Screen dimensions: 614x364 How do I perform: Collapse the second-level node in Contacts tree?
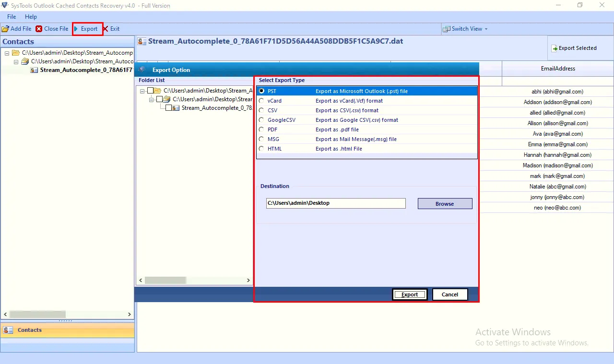click(x=16, y=61)
